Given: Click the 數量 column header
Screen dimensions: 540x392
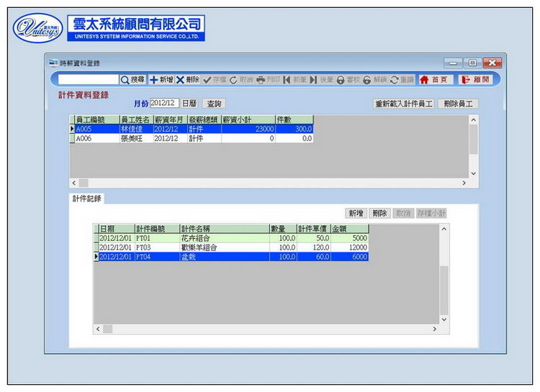Looking at the screenshot, I should pyautogui.click(x=283, y=229).
